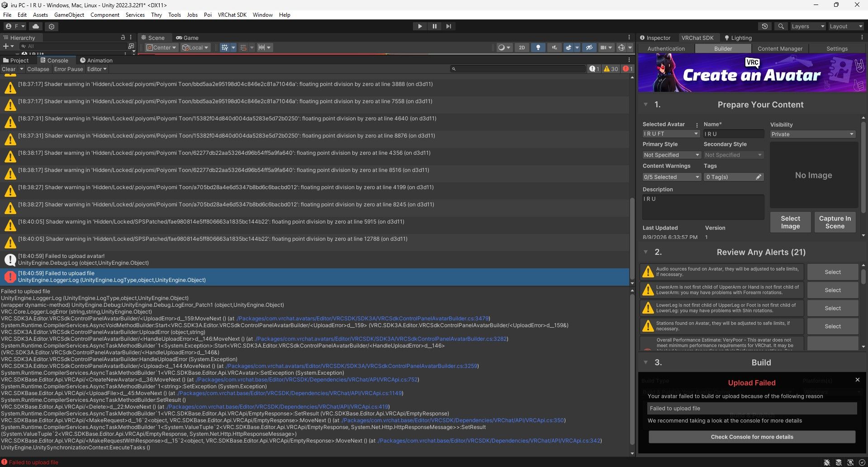The height and width of the screenshot is (467, 868).
Task: Click the Tags edit pencil icon
Action: (x=759, y=177)
